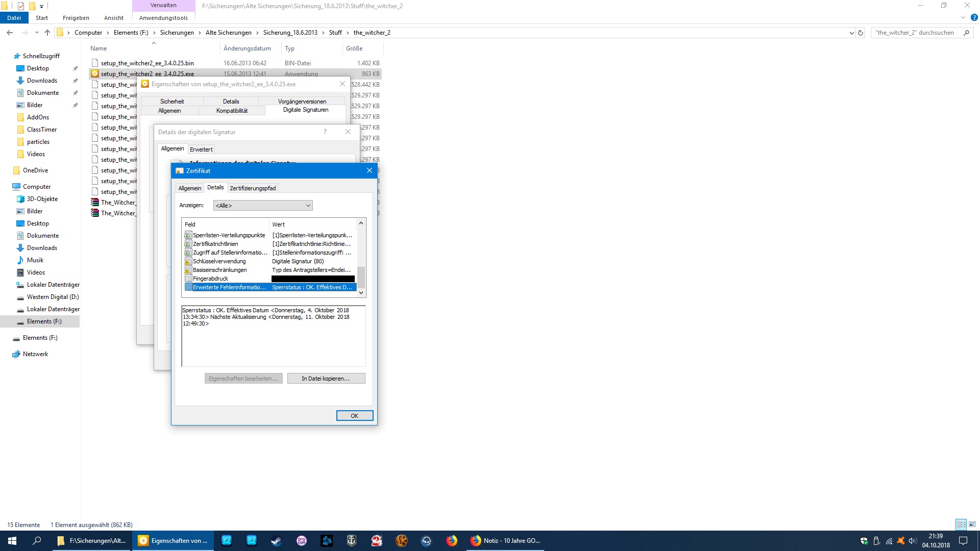This screenshot has width=980, height=551.
Task: Switch to details list view
Action: [x=962, y=524]
